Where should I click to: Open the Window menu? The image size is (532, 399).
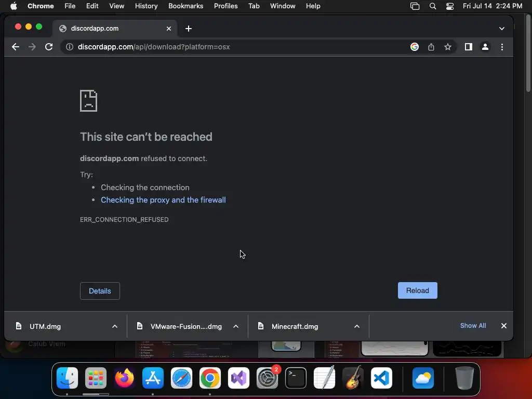tap(283, 6)
